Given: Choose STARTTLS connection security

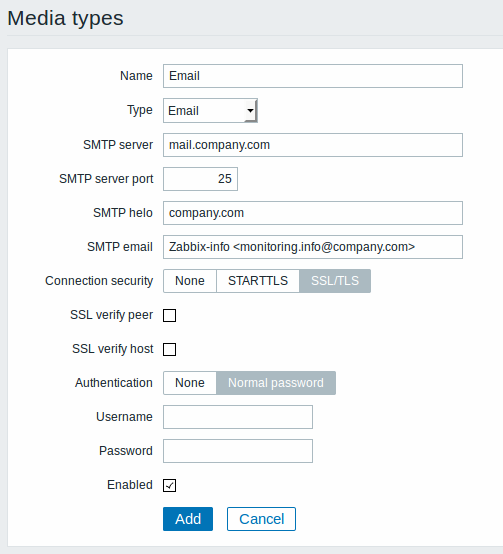Looking at the screenshot, I should pyautogui.click(x=258, y=281).
